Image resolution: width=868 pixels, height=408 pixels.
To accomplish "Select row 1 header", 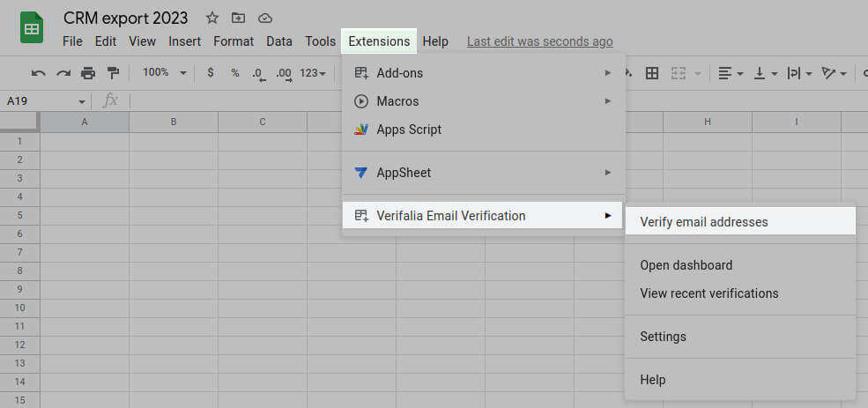I will [x=20, y=141].
